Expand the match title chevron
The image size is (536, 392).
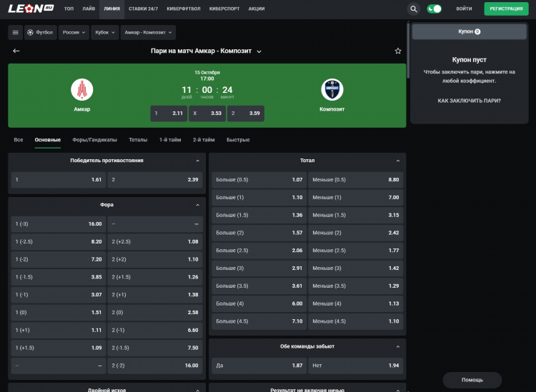(x=259, y=51)
